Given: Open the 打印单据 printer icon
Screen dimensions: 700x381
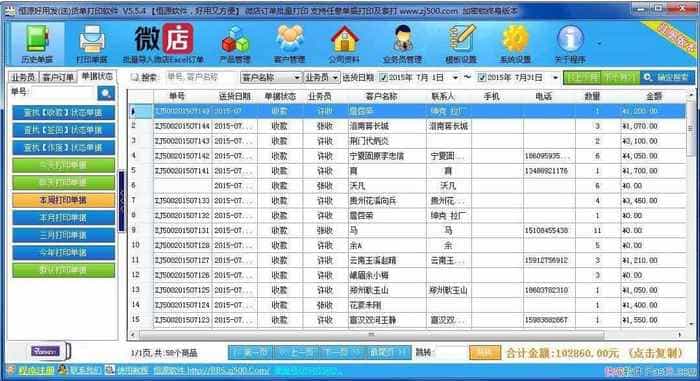Looking at the screenshot, I should (92, 44).
